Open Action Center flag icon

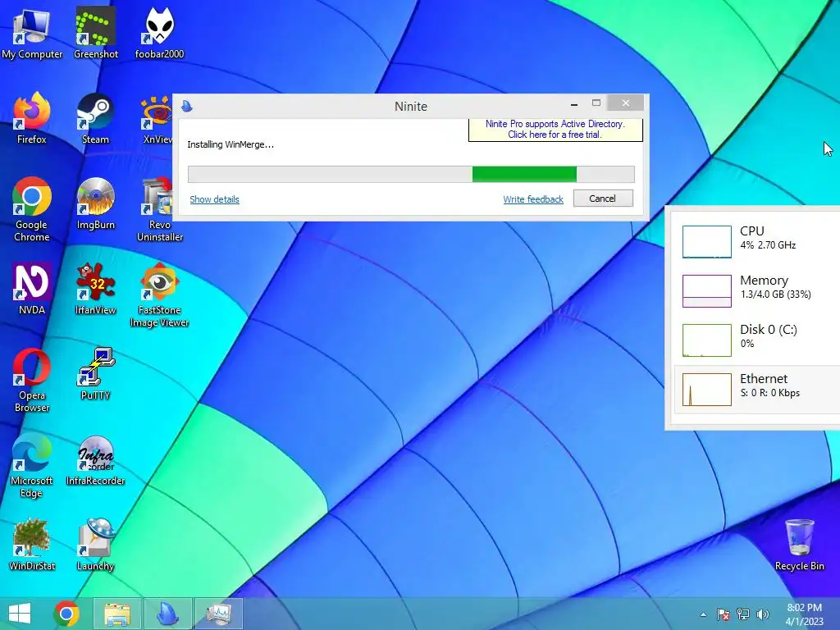(724, 614)
